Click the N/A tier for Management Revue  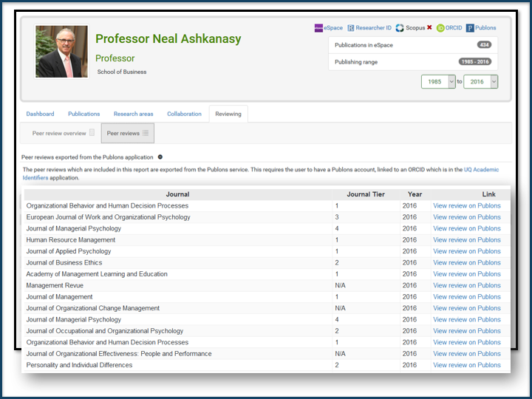click(341, 285)
